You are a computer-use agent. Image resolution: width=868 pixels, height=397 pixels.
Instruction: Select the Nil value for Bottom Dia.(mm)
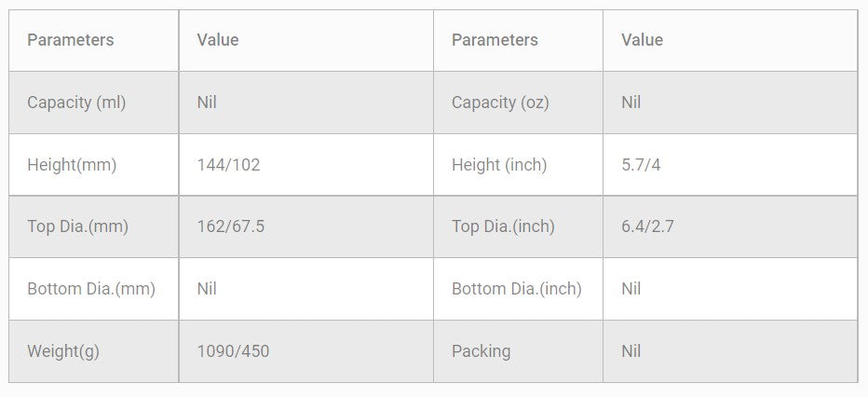(x=207, y=289)
